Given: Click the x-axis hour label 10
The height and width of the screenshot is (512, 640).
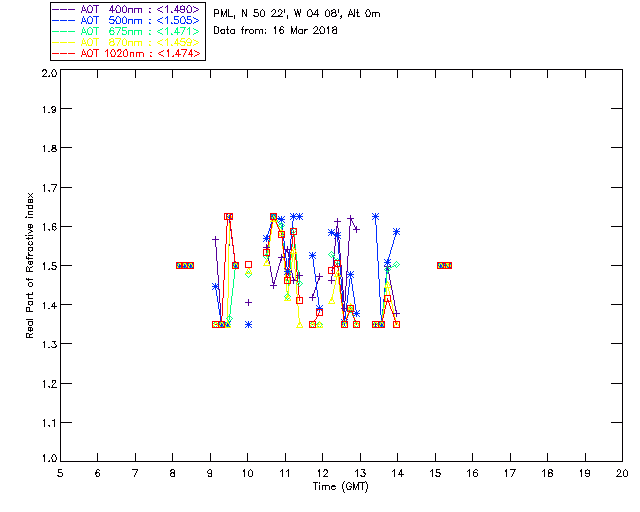Looking at the screenshot, I should point(247,473).
